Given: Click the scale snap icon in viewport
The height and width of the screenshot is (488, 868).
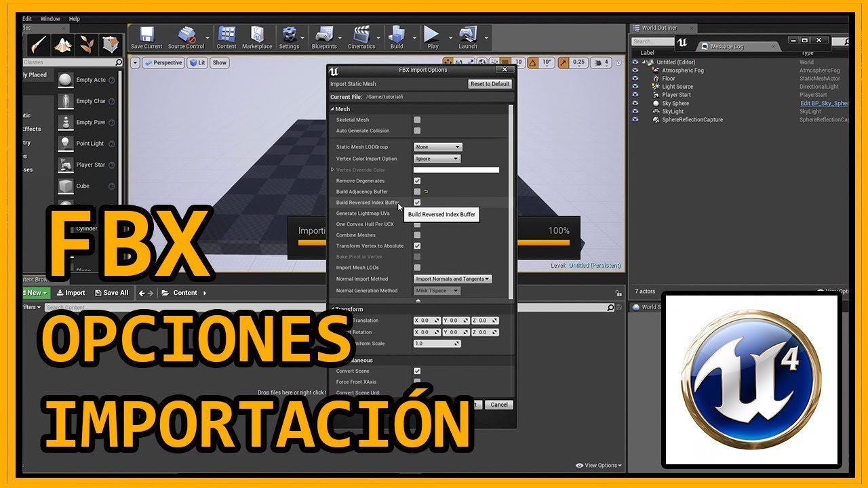Looking at the screenshot, I should coord(564,62).
